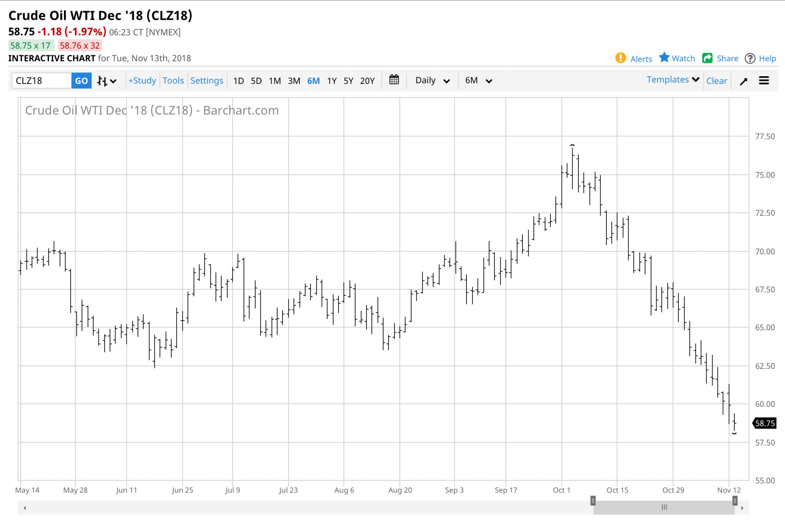Click the Watch star icon
The width and height of the screenshot is (785, 532).
[x=664, y=58]
